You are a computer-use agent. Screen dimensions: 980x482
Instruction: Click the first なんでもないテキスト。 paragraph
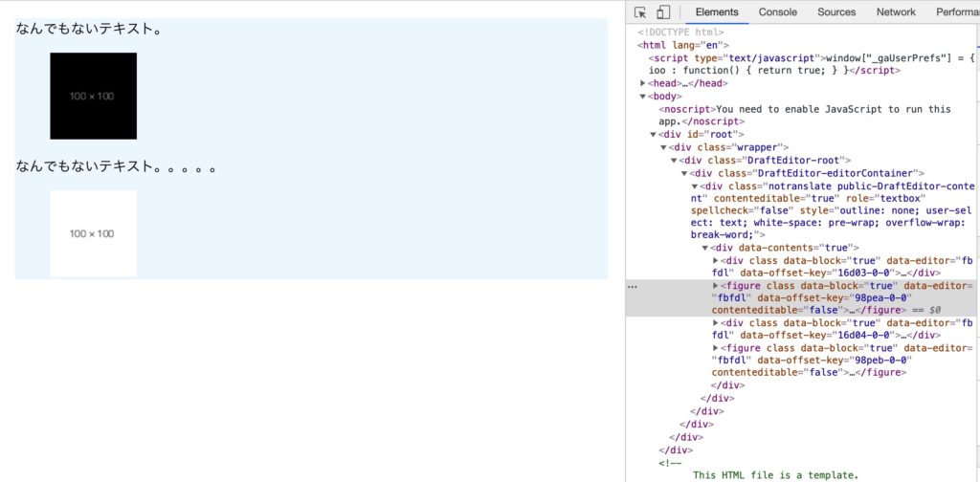coord(89,29)
